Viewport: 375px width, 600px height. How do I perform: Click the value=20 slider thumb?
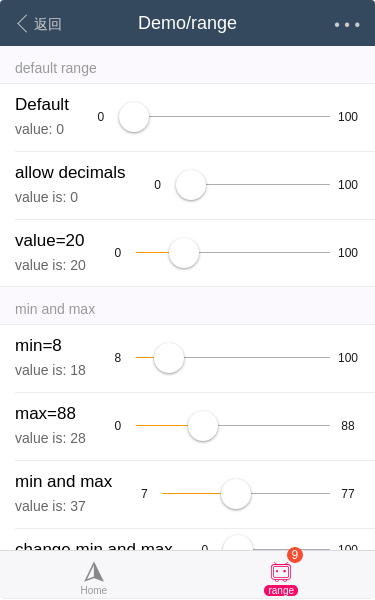pos(184,253)
